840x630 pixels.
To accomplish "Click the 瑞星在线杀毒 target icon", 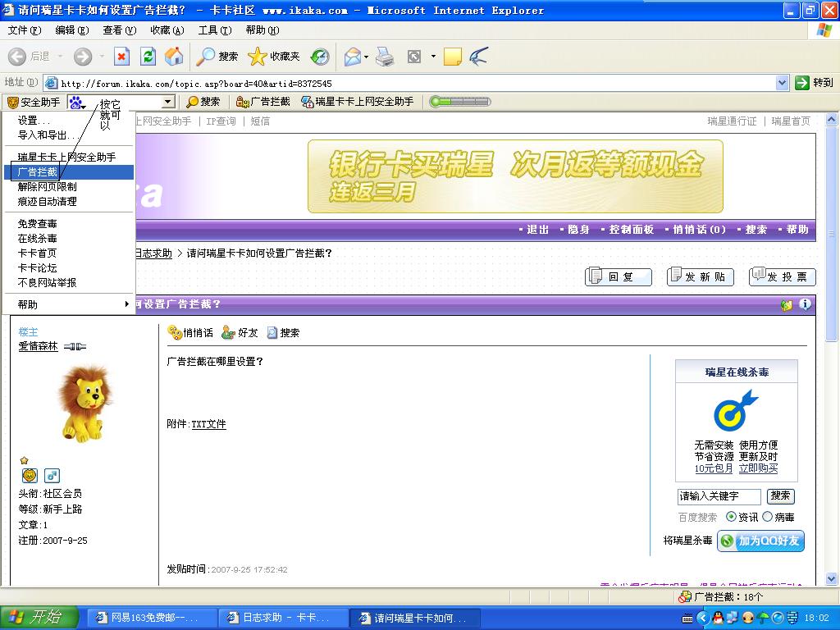I will click(736, 410).
